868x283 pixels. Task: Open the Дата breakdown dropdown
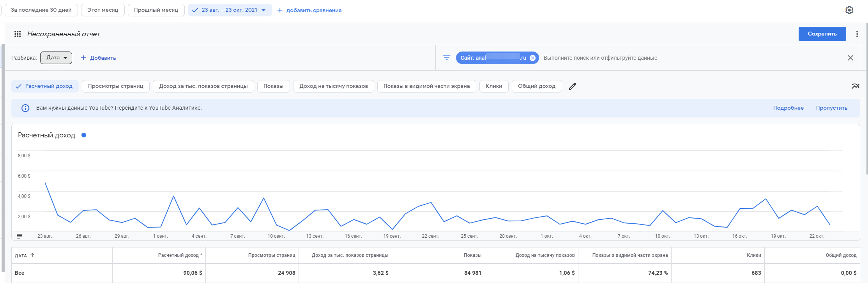pyautogui.click(x=56, y=58)
